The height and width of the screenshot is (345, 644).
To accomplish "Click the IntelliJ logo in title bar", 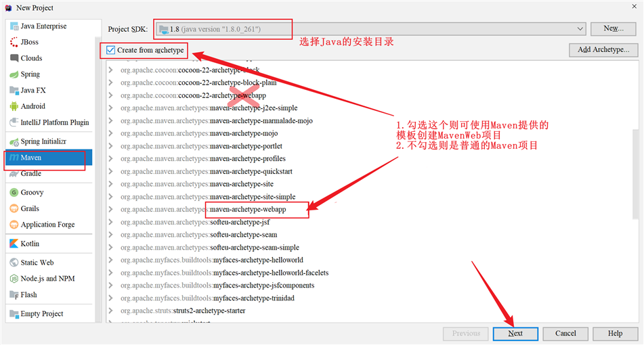I will coord(8,8).
